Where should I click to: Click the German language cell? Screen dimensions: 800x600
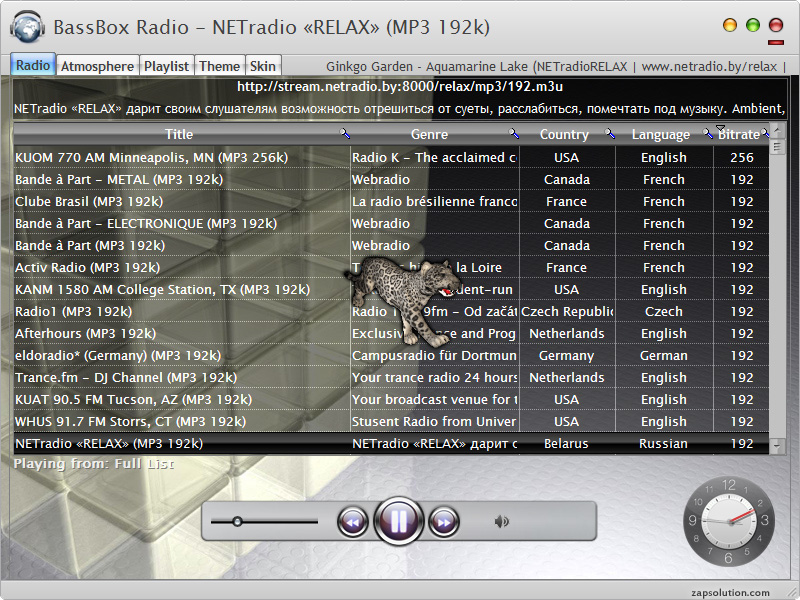coord(663,355)
